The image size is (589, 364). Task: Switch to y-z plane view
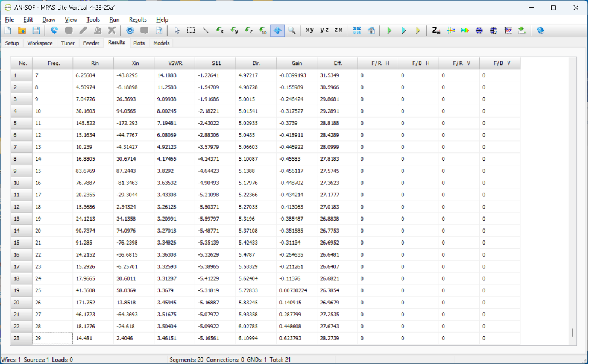[324, 30]
